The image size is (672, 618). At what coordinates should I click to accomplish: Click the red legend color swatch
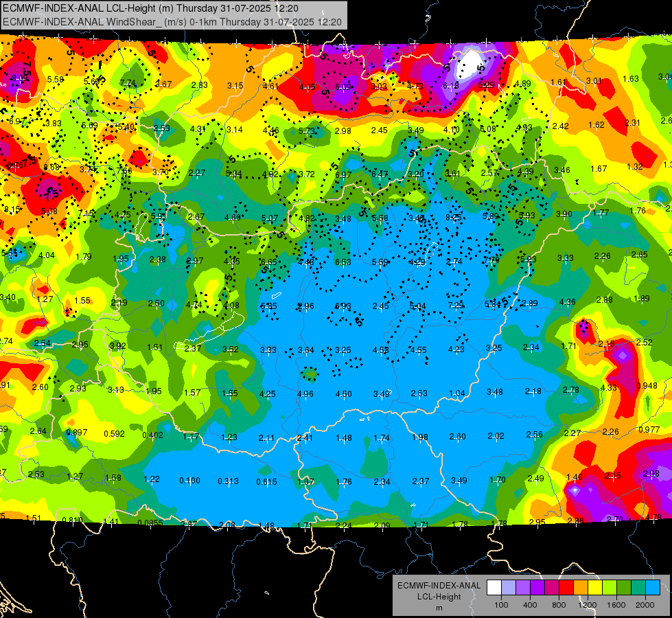[566, 587]
